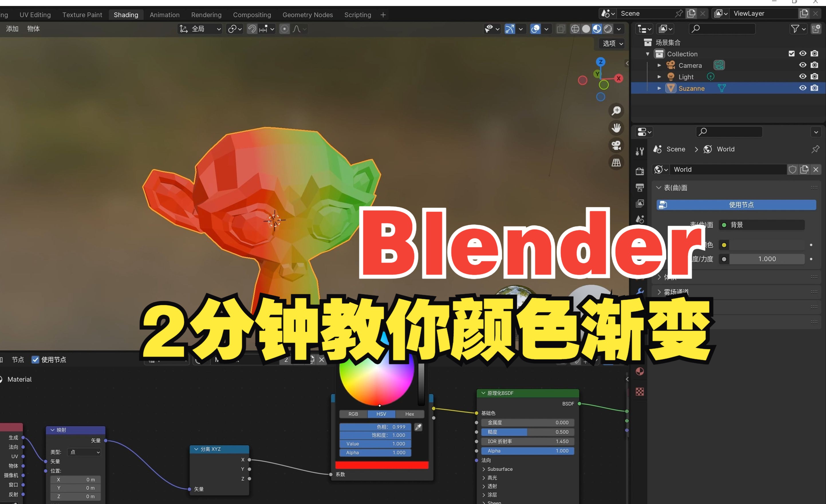
Task: Click the World 颜色 color field
Action: point(767,245)
